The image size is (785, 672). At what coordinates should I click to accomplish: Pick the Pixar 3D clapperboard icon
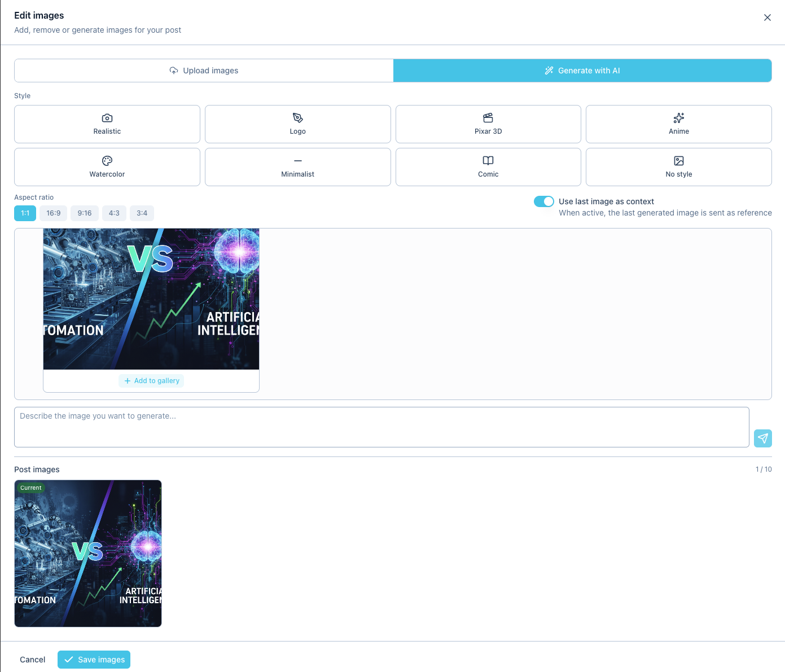[x=488, y=118]
